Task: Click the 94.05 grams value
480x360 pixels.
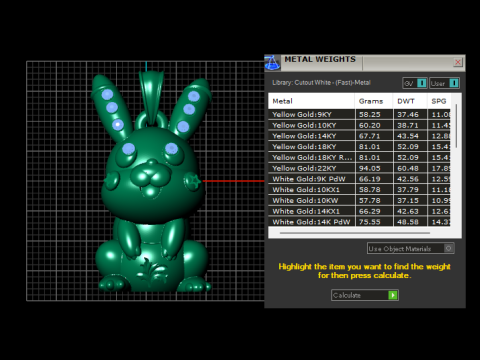Action: point(370,168)
